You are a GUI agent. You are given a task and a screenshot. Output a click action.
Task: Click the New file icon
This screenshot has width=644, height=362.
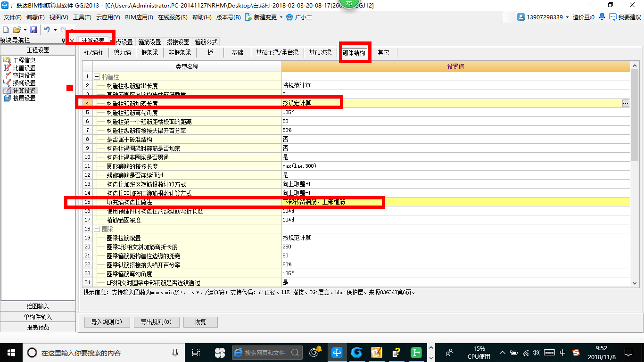pyautogui.click(x=6, y=30)
